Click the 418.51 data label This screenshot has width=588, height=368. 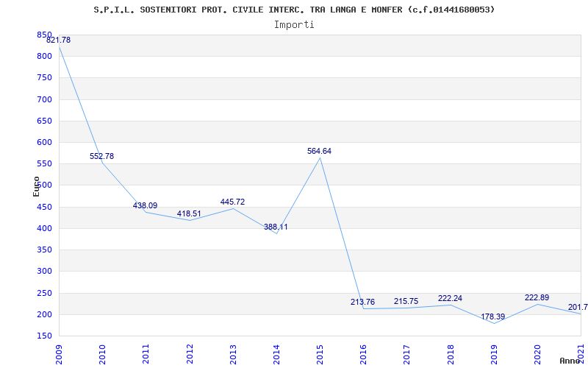(189, 214)
